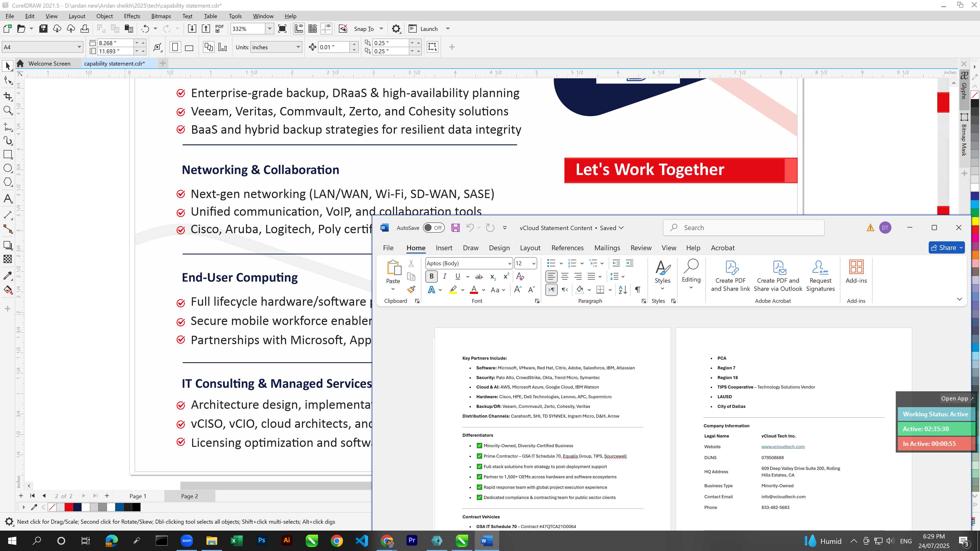
Task: Click the Search field in Word
Action: (x=744, y=228)
